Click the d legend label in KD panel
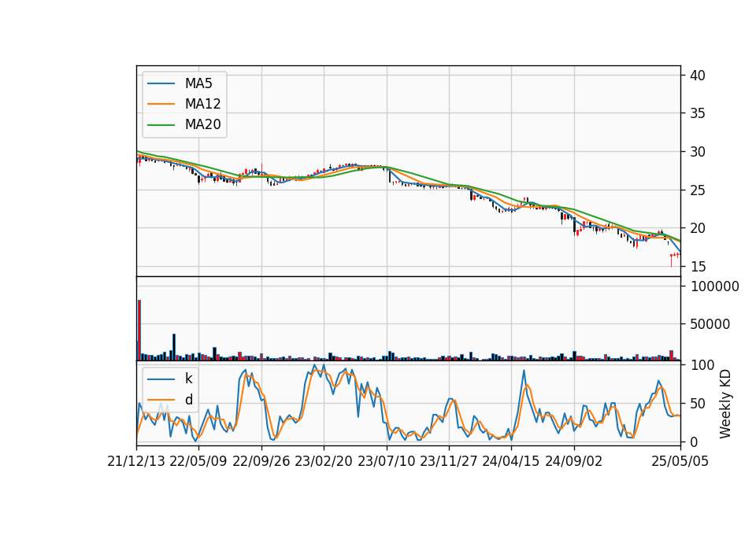The image size is (756, 543). click(x=188, y=400)
